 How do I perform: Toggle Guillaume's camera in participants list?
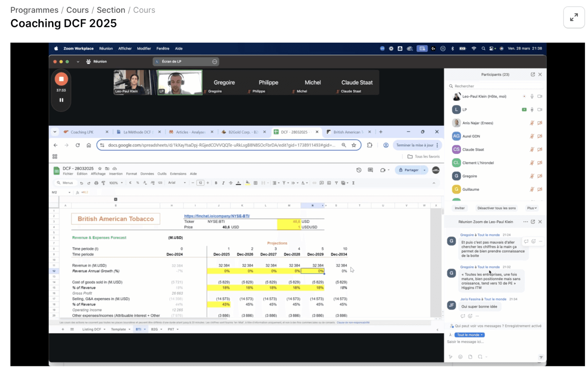pos(540,189)
